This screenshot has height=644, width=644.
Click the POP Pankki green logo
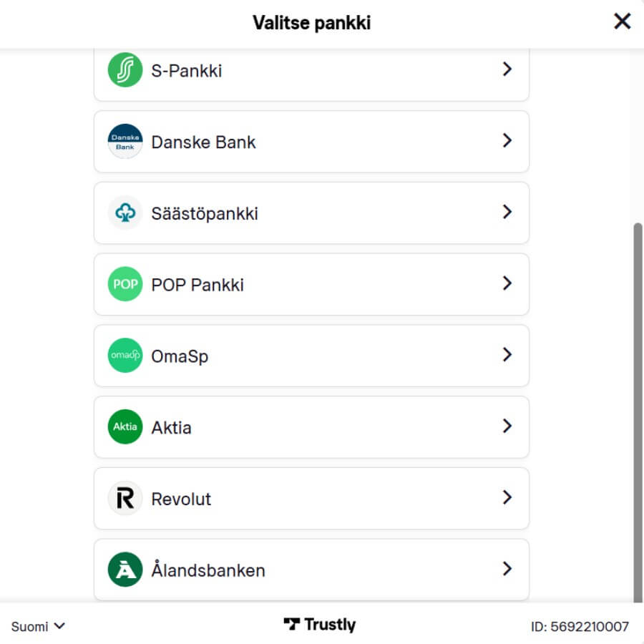(125, 284)
